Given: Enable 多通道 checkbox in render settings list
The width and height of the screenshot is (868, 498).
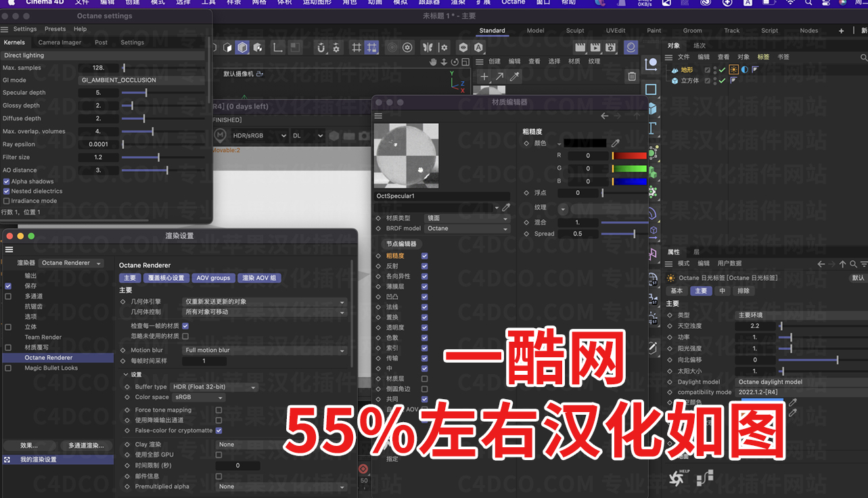Looking at the screenshot, I should (x=8, y=296).
